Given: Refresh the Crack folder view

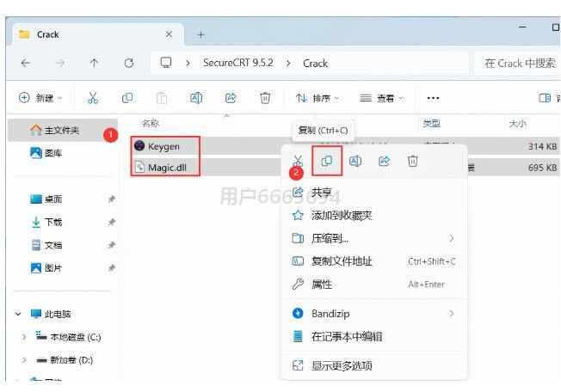Looking at the screenshot, I should click(129, 64).
